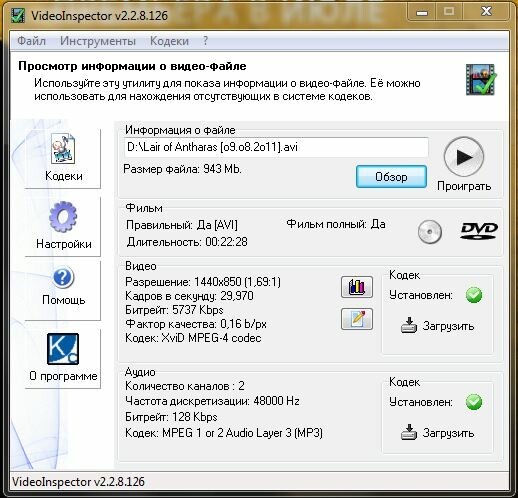Open the video bitrate graph icon

pyautogui.click(x=357, y=287)
